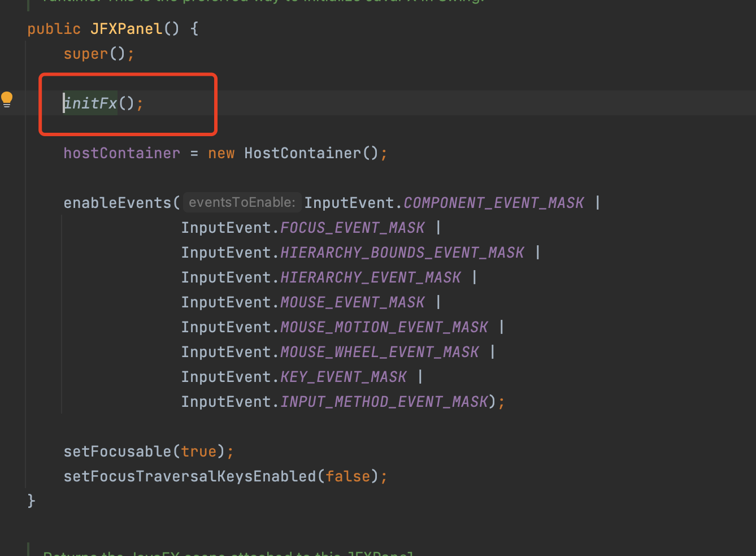Click the true literal in setFocusable
Viewport: 756px width, 556px height.
[199, 451]
